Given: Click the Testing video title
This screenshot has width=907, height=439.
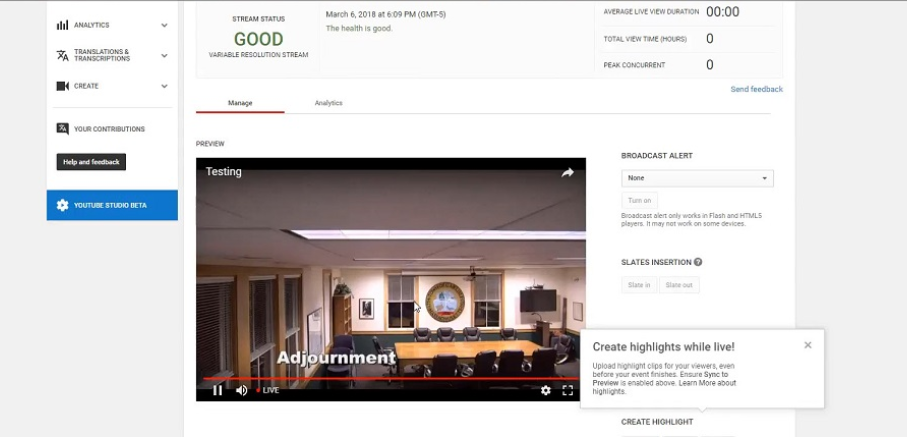Looking at the screenshot, I should click(x=223, y=172).
